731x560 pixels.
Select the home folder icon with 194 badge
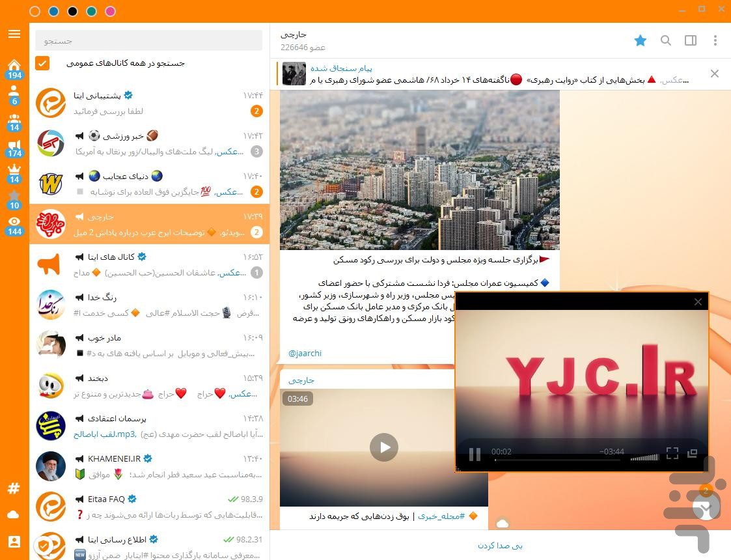[x=14, y=69]
